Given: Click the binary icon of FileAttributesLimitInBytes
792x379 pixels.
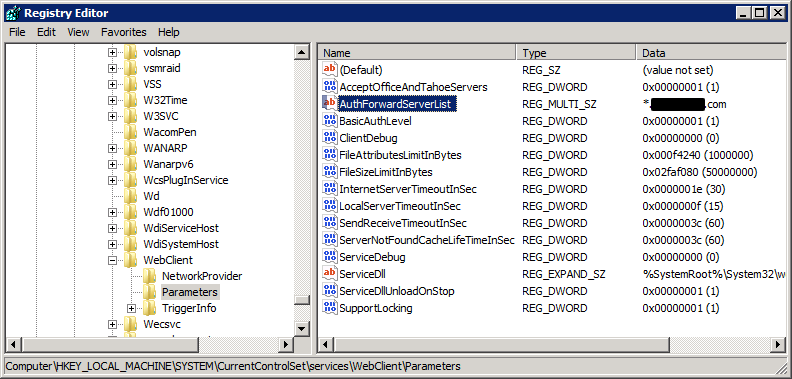Looking at the screenshot, I should (329, 155).
